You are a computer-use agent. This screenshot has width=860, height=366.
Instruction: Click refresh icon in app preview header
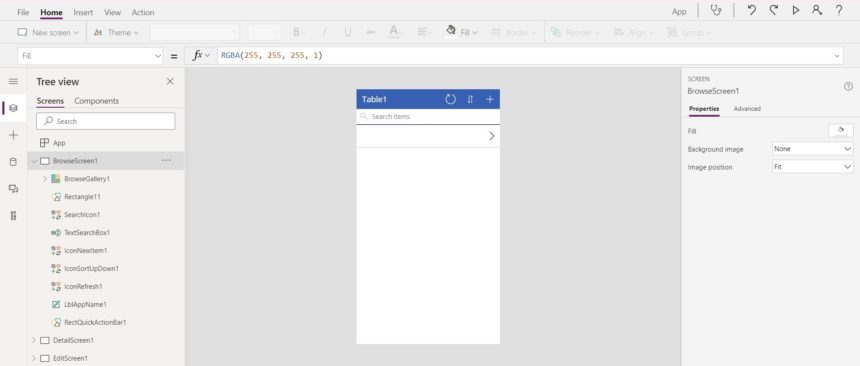[450, 99]
